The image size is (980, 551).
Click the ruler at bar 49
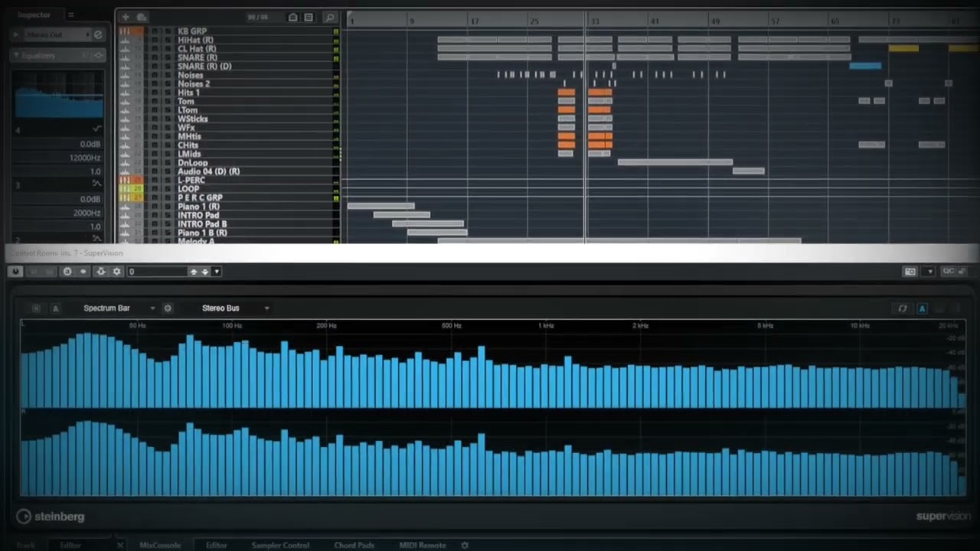coord(715,21)
